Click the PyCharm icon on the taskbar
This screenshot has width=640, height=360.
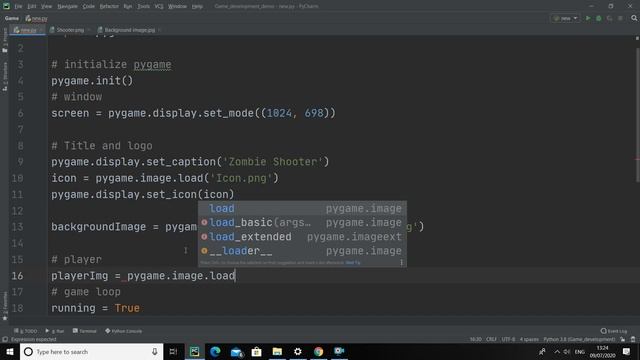coord(195,352)
